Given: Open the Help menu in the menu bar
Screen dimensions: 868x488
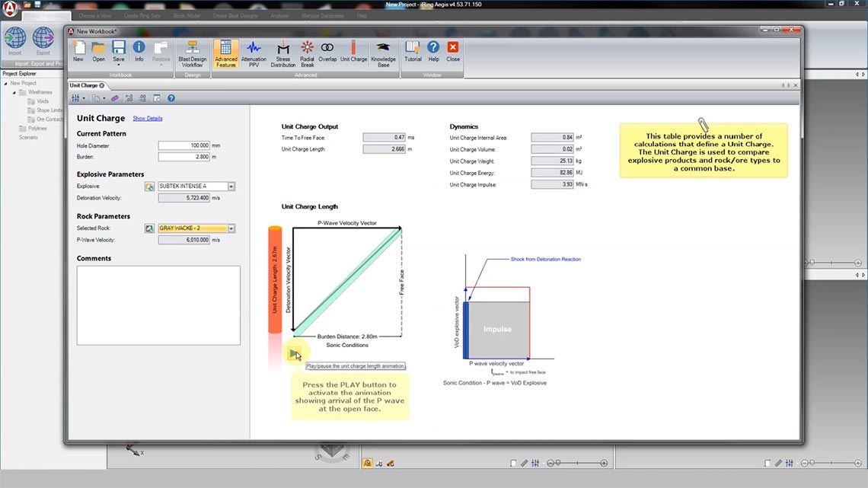Looking at the screenshot, I should point(362,15).
